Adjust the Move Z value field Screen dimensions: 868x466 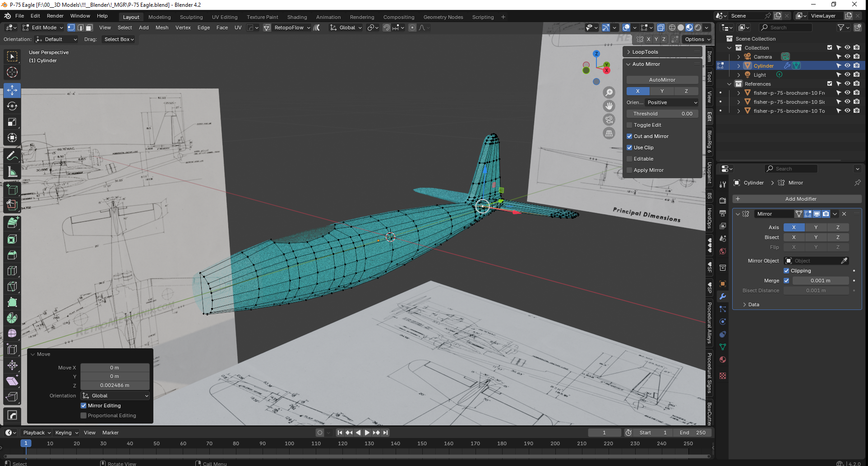[115, 385]
